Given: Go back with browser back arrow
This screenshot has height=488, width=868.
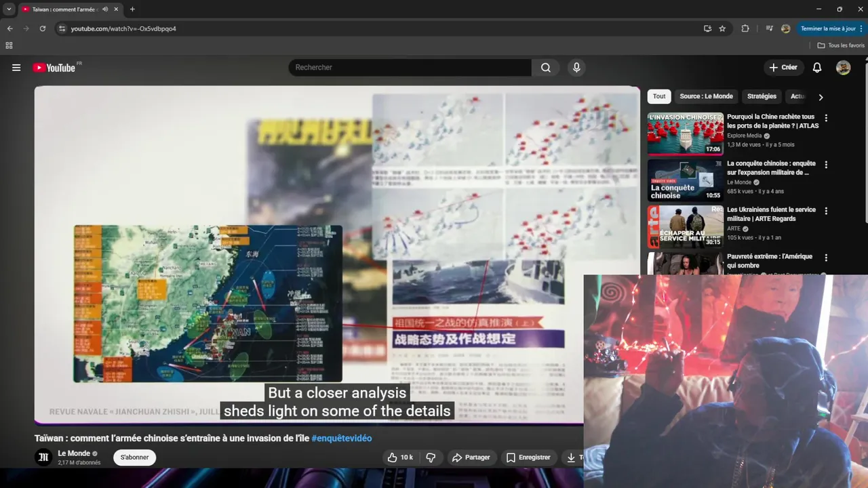Looking at the screenshot, I should (x=9, y=28).
